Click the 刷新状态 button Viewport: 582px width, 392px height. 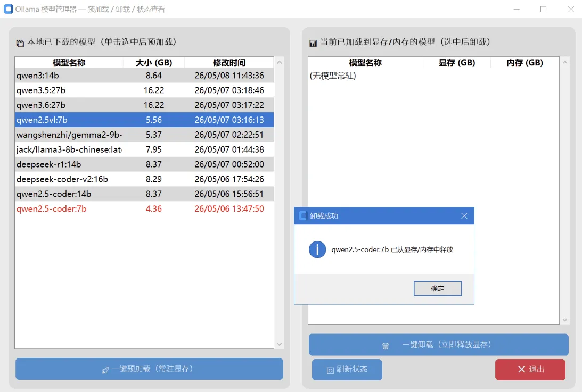347,369
